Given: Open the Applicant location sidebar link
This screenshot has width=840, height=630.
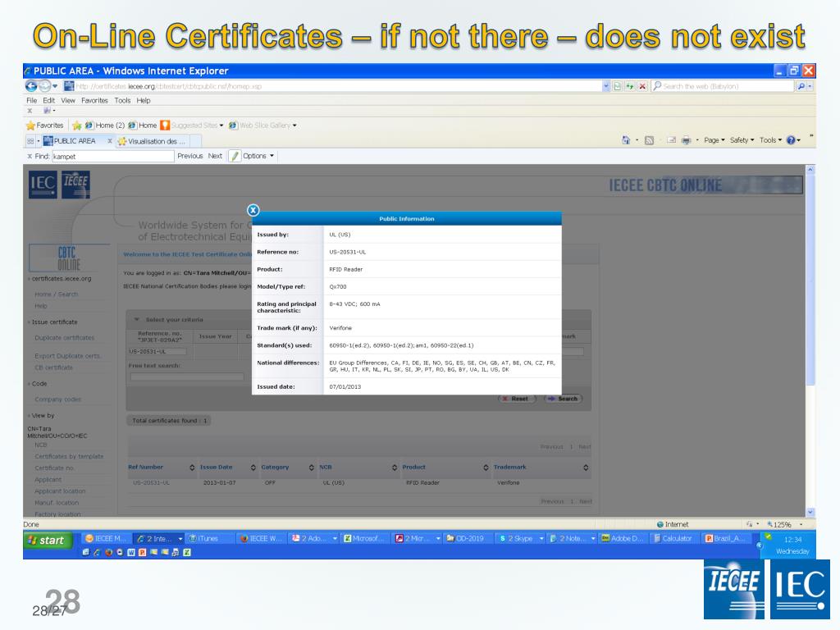Looking at the screenshot, I should 60,491.
